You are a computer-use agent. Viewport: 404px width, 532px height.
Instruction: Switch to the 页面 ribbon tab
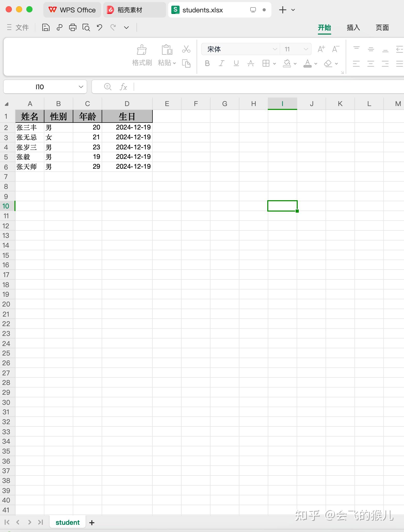pyautogui.click(x=382, y=28)
